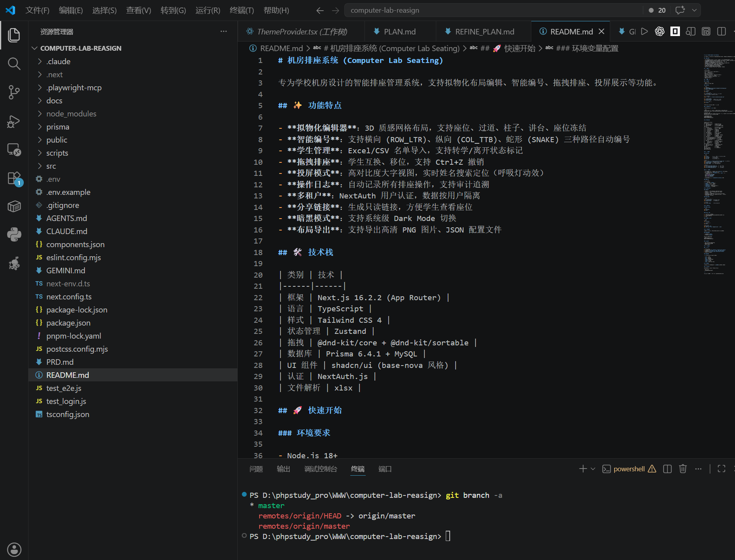Click the ChatGPT/Codex icon in editor toolbar
The image size is (735, 560).
(x=660, y=31)
